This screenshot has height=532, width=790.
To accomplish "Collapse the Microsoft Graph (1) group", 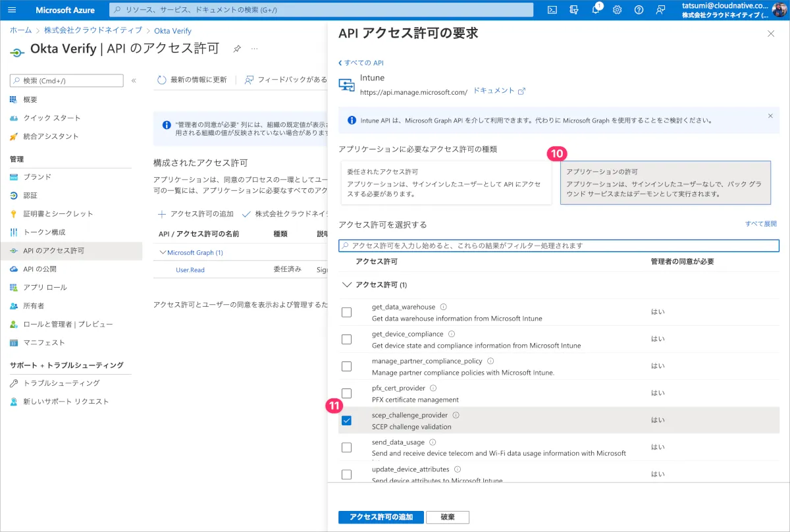I will point(163,252).
